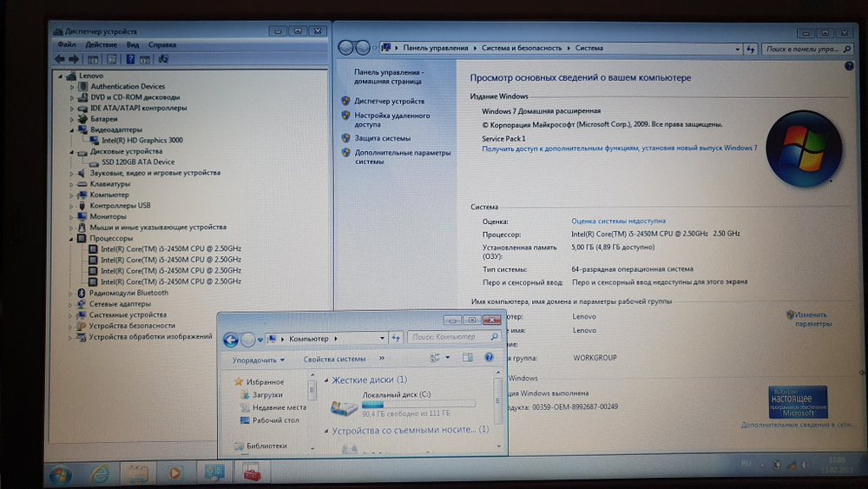
Task: Click search field in Control Panel window
Action: [x=807, y=49]
